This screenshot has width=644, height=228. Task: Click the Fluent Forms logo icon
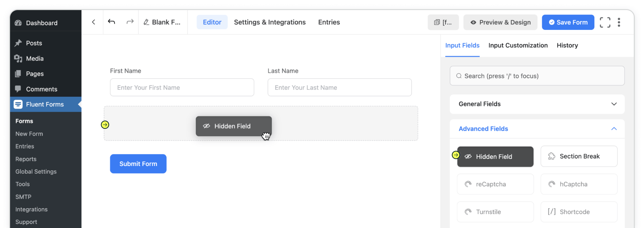coord(18,104)
